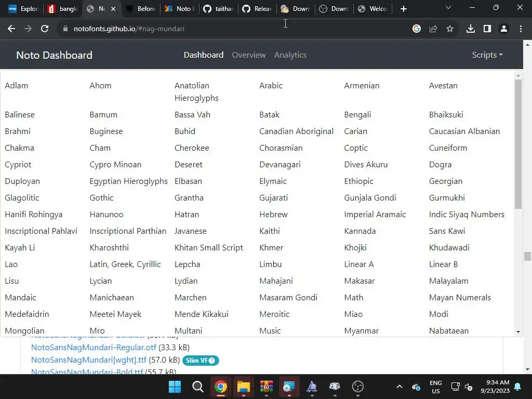Select Gunjala Gondi script
The image size is (532, 399).
click(370, 198)
